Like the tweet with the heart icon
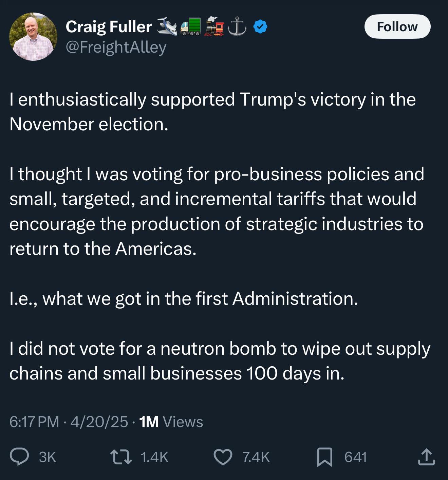Viewport: 448px width, 480px height. 223,457
